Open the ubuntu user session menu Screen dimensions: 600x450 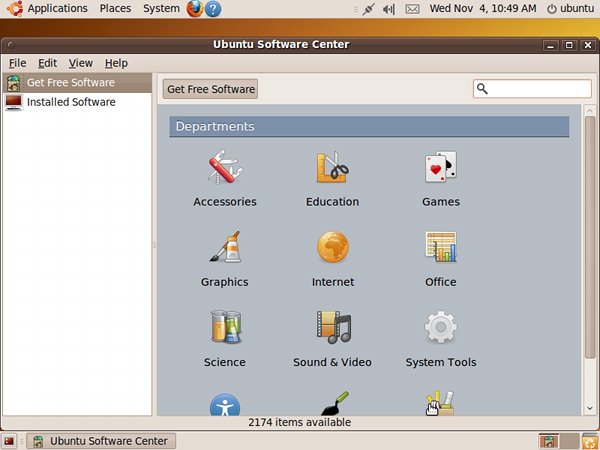571,8
